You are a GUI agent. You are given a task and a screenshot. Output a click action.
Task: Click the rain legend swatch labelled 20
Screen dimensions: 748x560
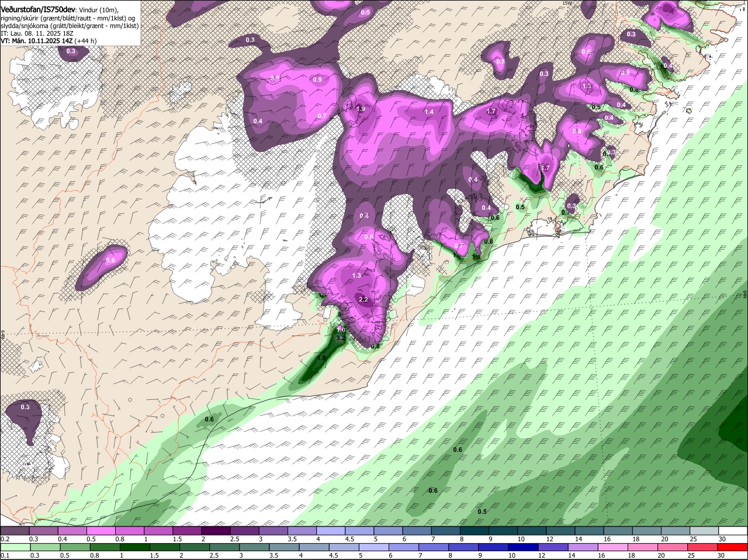point(672,547)
